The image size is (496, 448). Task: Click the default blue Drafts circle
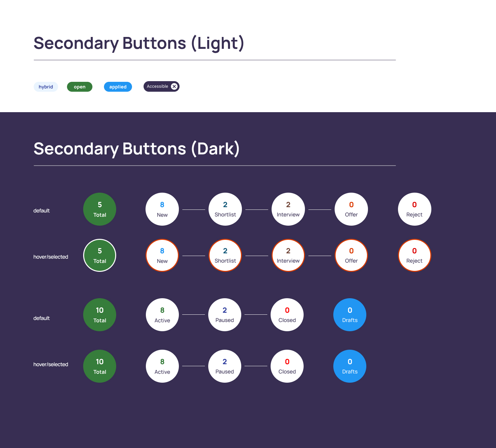click(350, 315)
